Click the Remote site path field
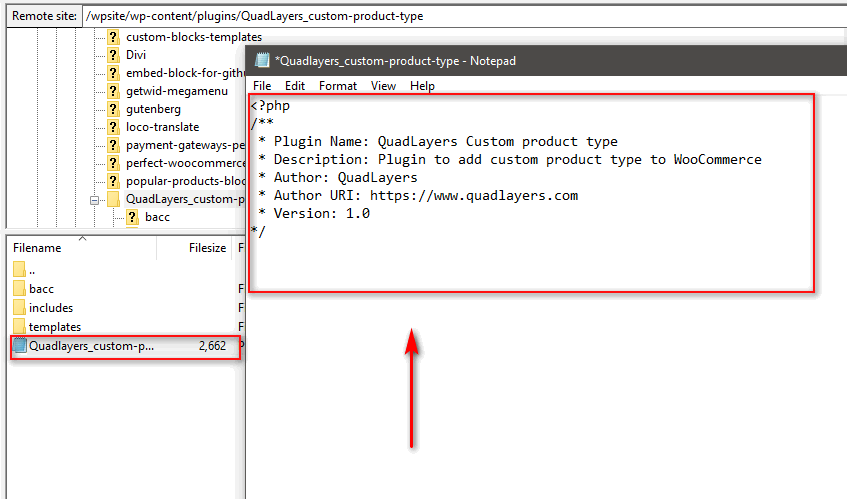The width and height of the screenshot is (847, 499). 465,16
